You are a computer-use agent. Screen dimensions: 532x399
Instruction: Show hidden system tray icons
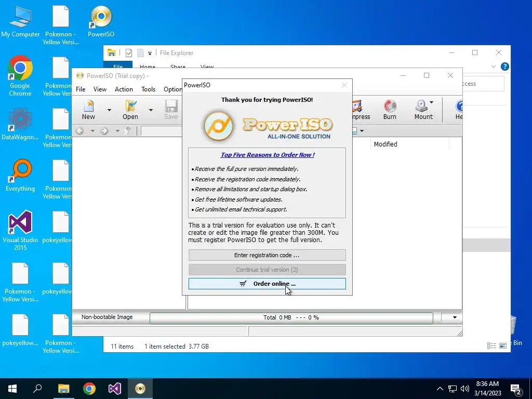click(440, 389)
